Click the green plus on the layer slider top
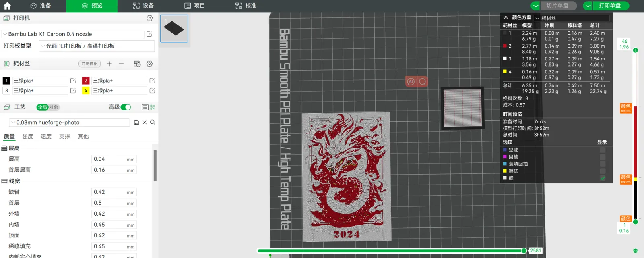Screen dimensions: 644x258 coord(635,50)
